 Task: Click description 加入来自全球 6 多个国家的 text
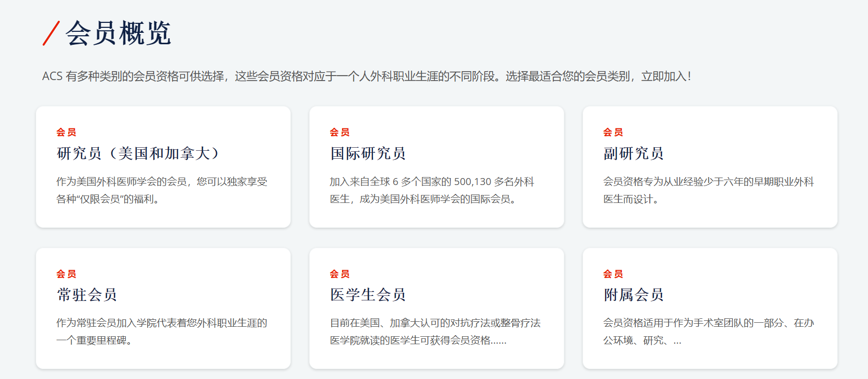432,190
